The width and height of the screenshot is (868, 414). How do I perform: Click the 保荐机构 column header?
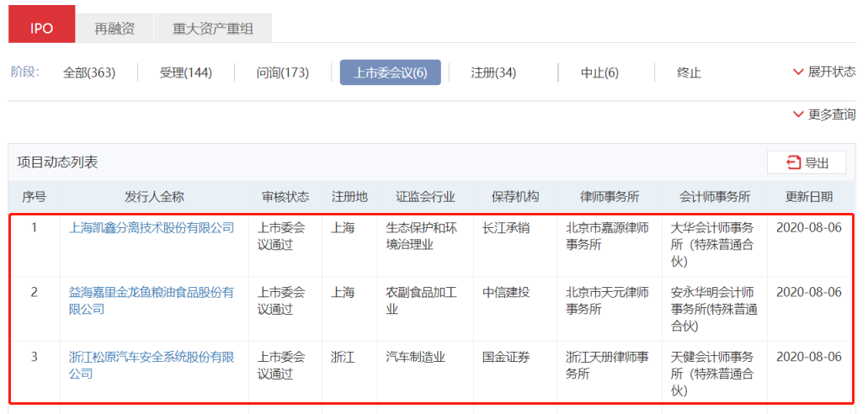515,197
